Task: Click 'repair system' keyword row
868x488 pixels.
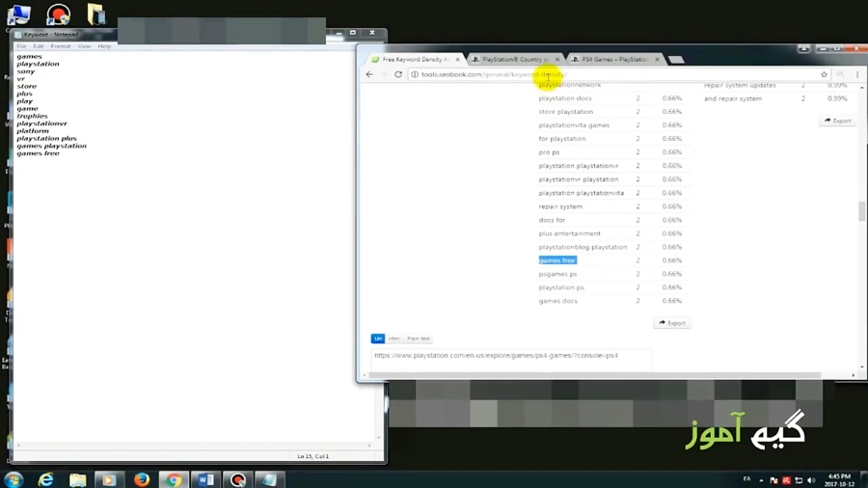Action: pyautogui.click(x=560, y=206)
